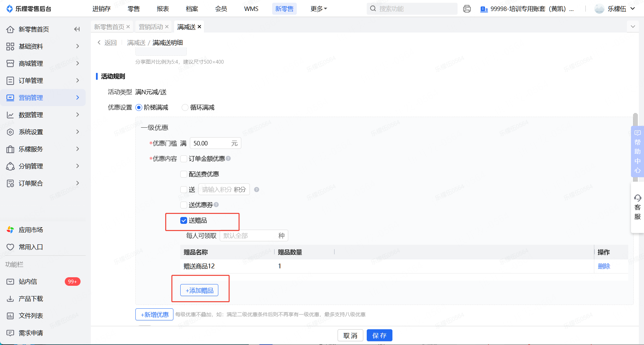Click the user avatar icon

pos(599,9)
